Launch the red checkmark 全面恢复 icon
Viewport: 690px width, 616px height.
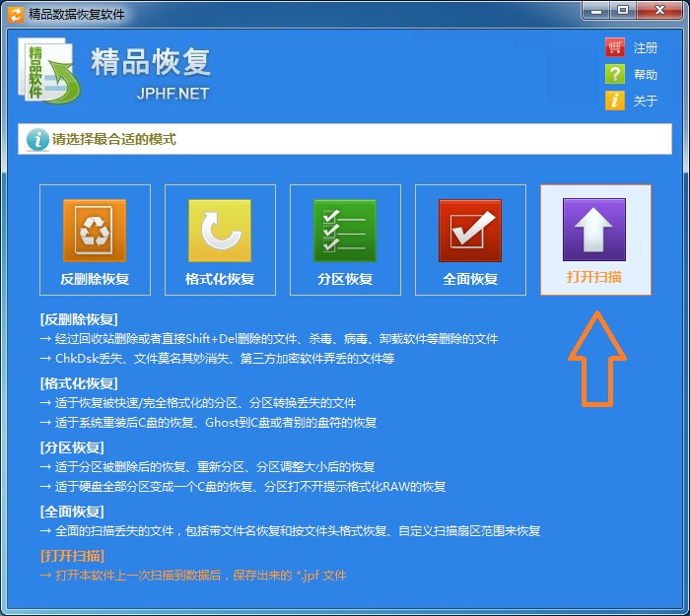(470, 231)
